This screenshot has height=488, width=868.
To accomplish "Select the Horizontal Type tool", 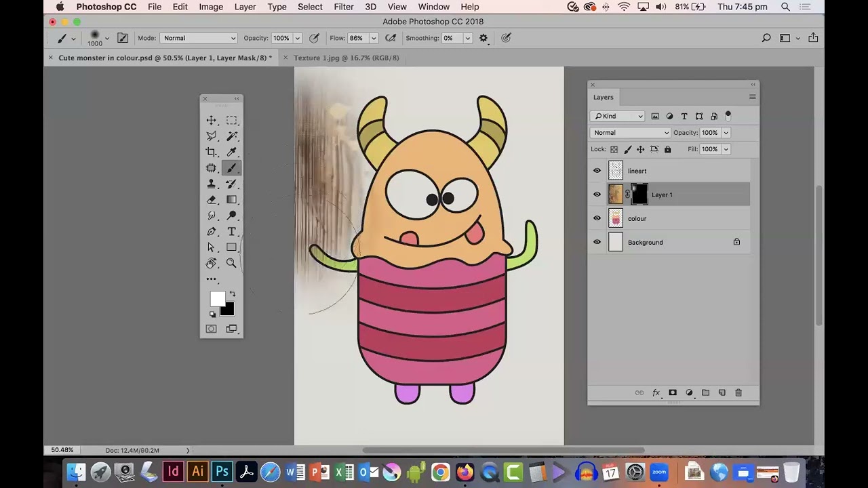I will (231, 231).
